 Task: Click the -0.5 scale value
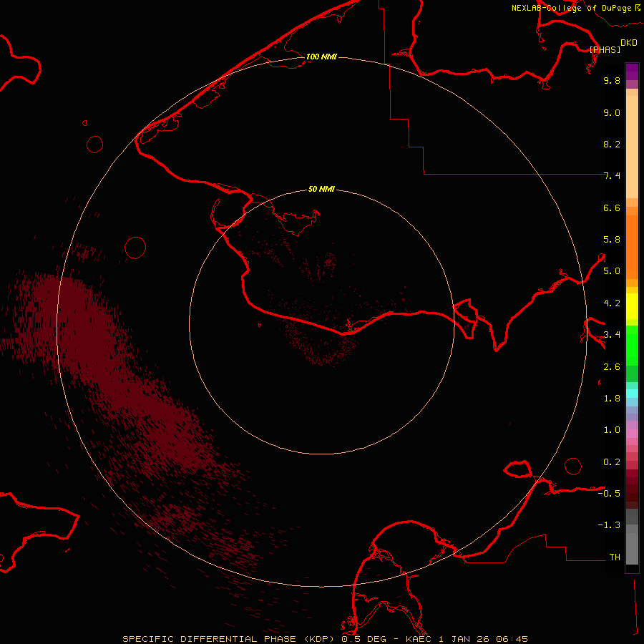click(x=609, y=494)
